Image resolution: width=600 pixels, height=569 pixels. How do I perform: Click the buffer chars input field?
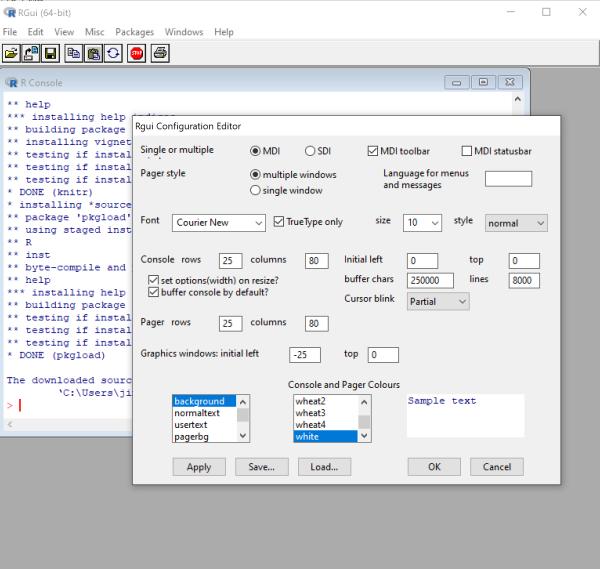coord(433,281)
